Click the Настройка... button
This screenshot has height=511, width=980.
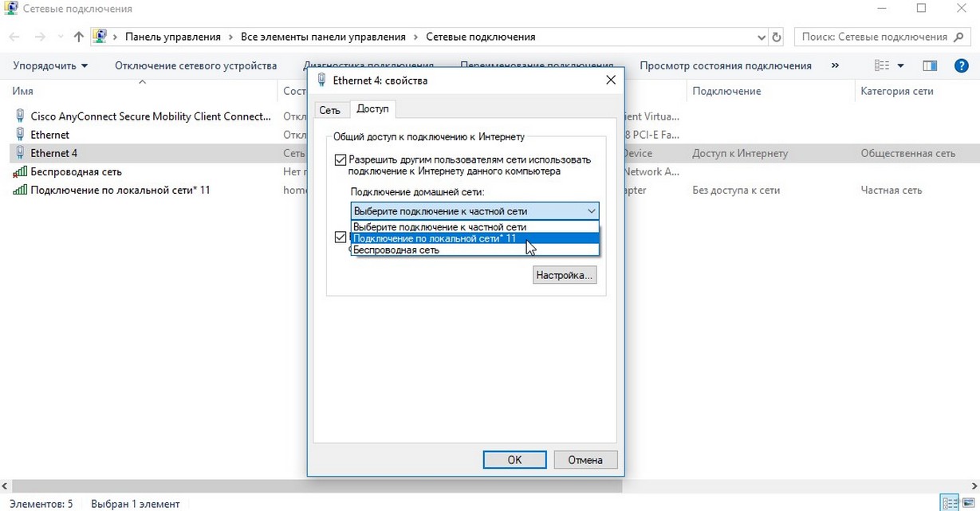pos(565,275)
